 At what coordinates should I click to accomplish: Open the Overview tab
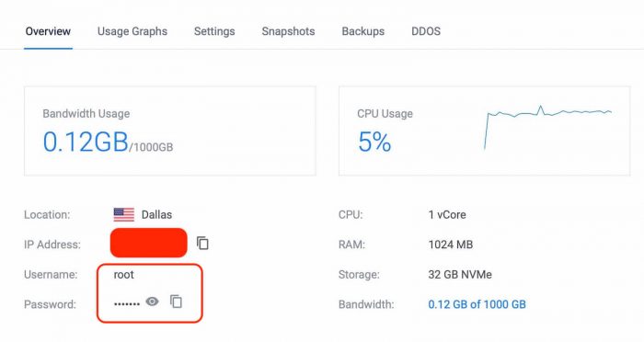(48, 31)
